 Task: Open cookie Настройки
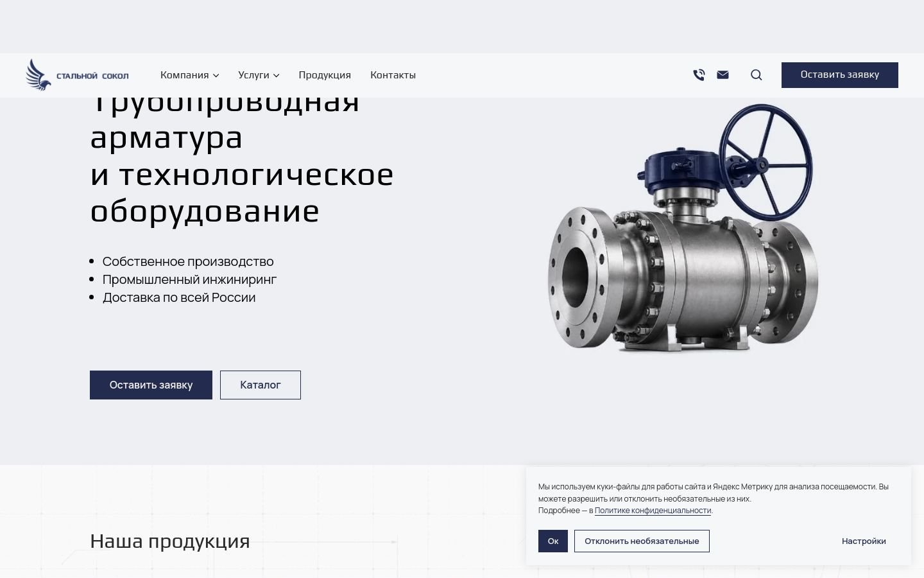coord(864,541)
